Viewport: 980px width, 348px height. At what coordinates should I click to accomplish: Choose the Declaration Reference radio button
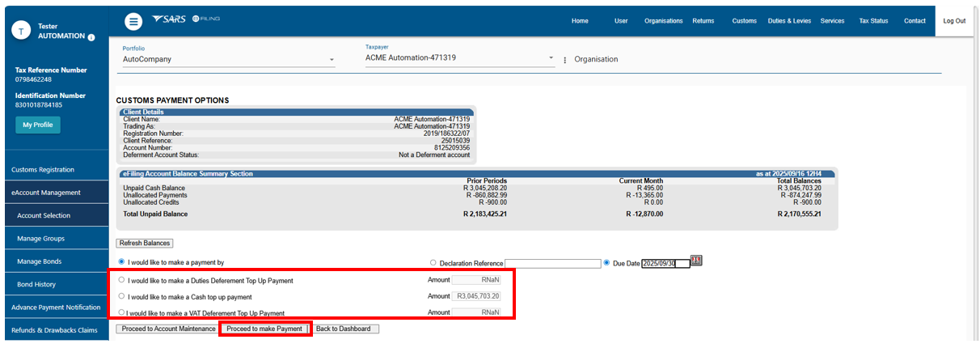(x=433, y=262)
